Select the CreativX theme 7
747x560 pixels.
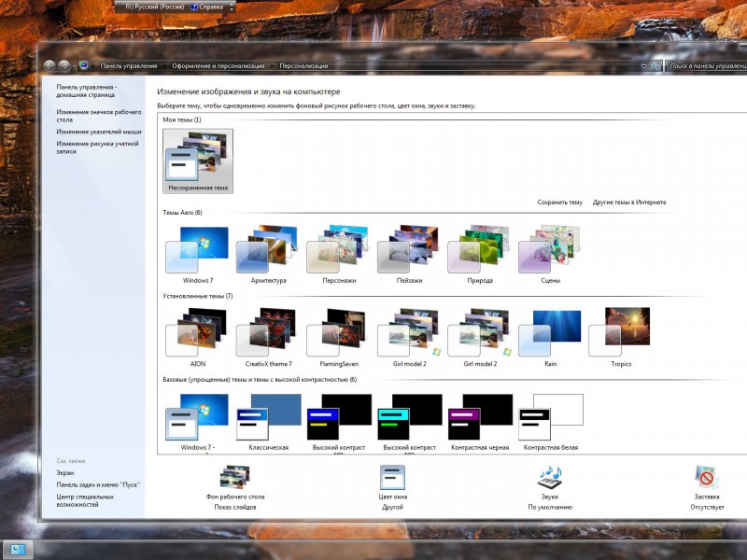[268, 338]
